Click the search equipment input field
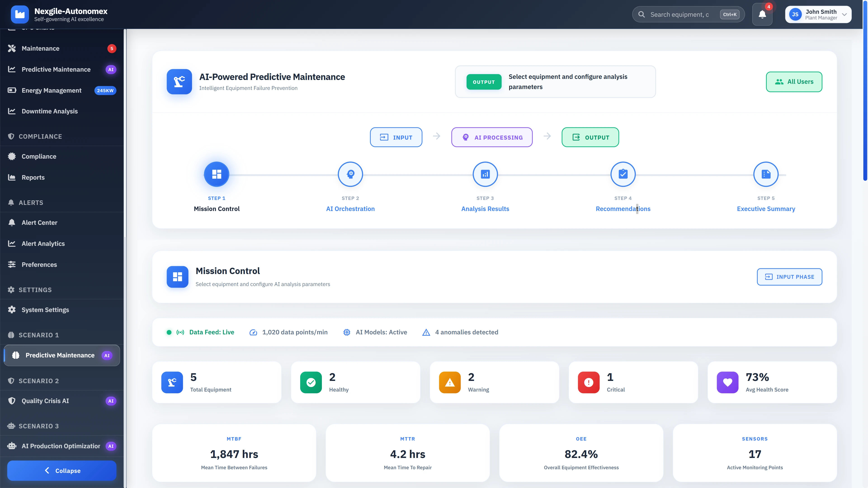868x488 pixels. tap(679, 14)
